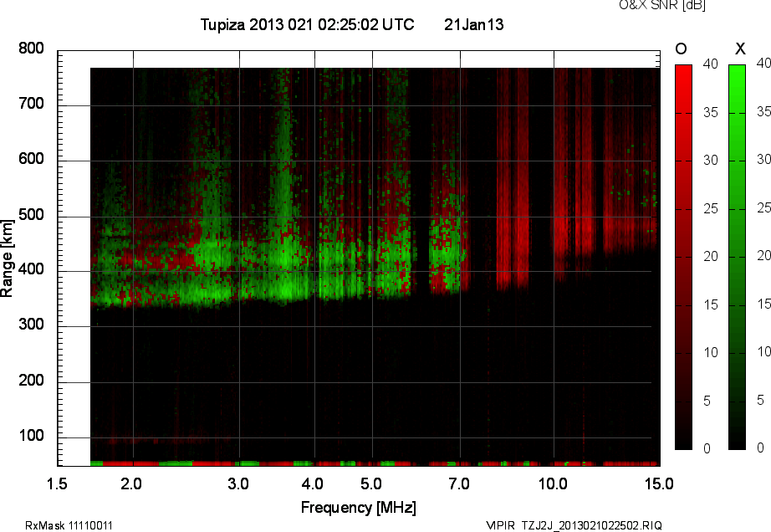Click the 25 label on the O colorbar
The width and height of the screenshot is (771, 532).
(x=711, y=208)
